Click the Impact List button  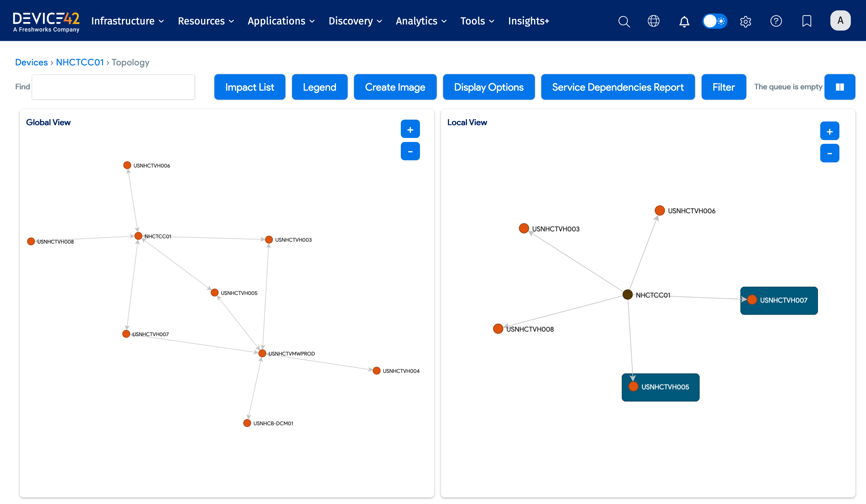tap(249, 87)
